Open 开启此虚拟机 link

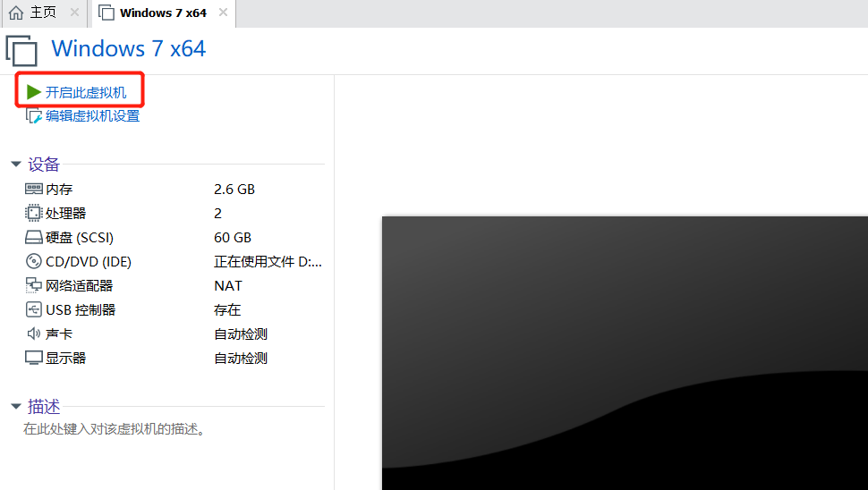click(x=86, y=92)
